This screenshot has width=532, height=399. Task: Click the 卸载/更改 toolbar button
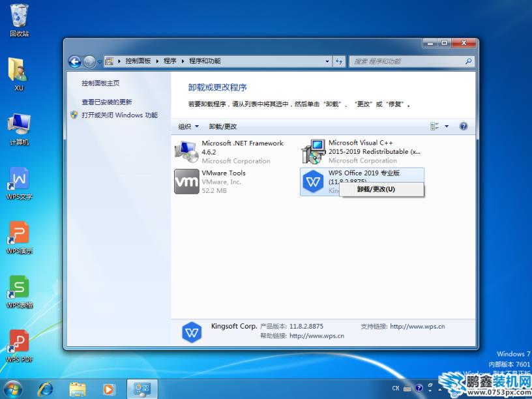click(x=223, y=126)
